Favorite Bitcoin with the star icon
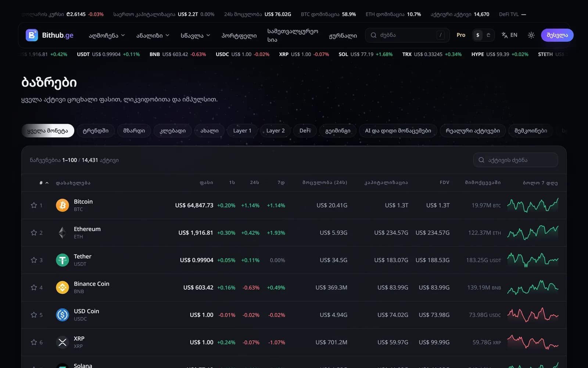This screenshot has height=368, width=588. 34,205
